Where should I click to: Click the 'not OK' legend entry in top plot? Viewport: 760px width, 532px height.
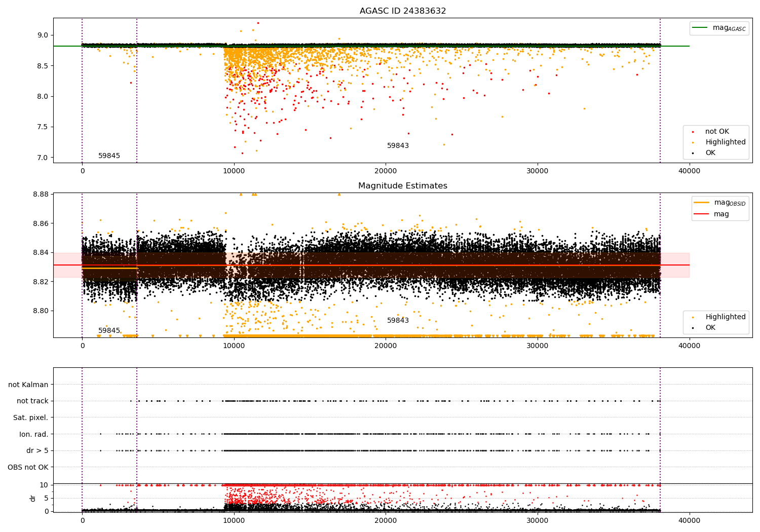[717, 132]
